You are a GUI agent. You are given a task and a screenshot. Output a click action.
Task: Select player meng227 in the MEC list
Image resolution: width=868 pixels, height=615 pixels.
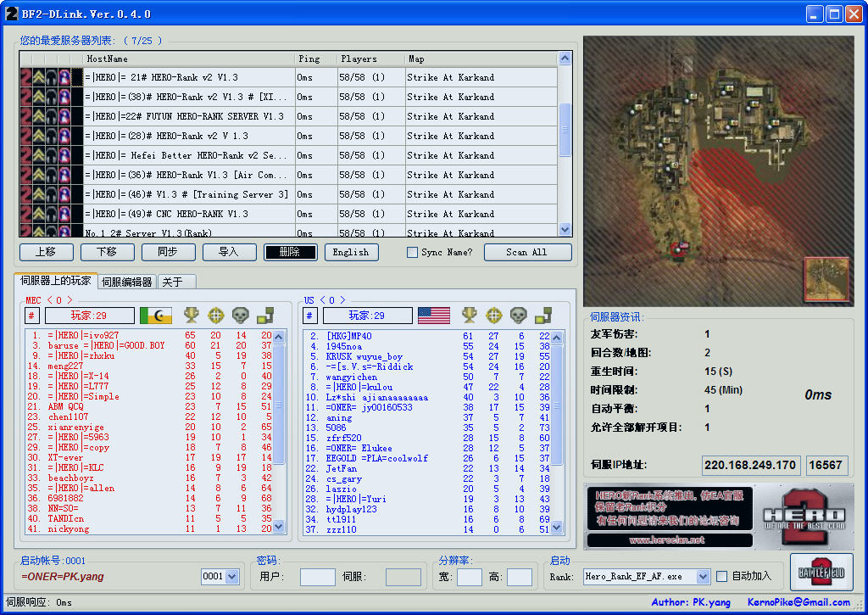pos(149,366)
